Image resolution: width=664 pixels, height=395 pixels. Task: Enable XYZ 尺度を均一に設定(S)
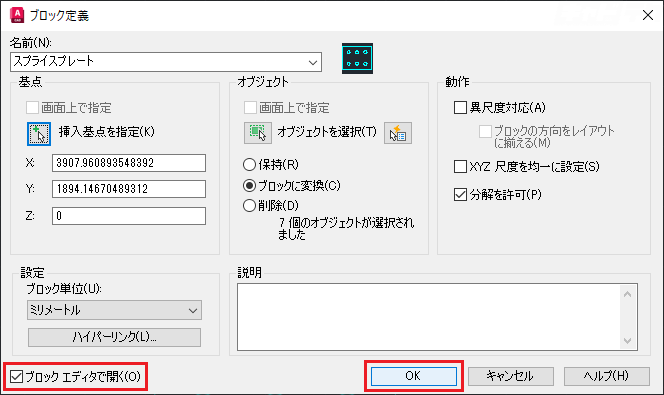[460, 166]
